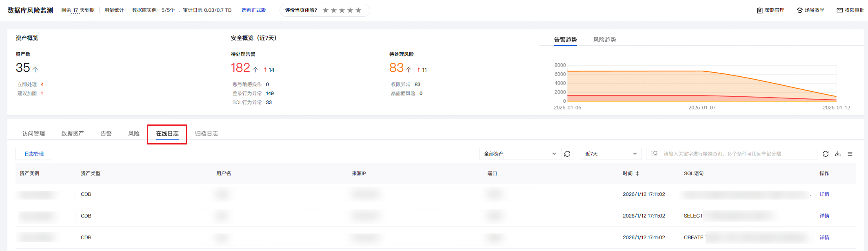Click search filter icon in keyword box

[654, 154]
